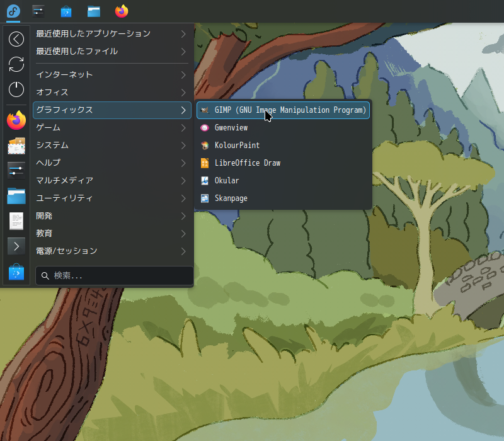
Task: Open the Konsole terminal favorite icon
Action: (x=16, y=246)
